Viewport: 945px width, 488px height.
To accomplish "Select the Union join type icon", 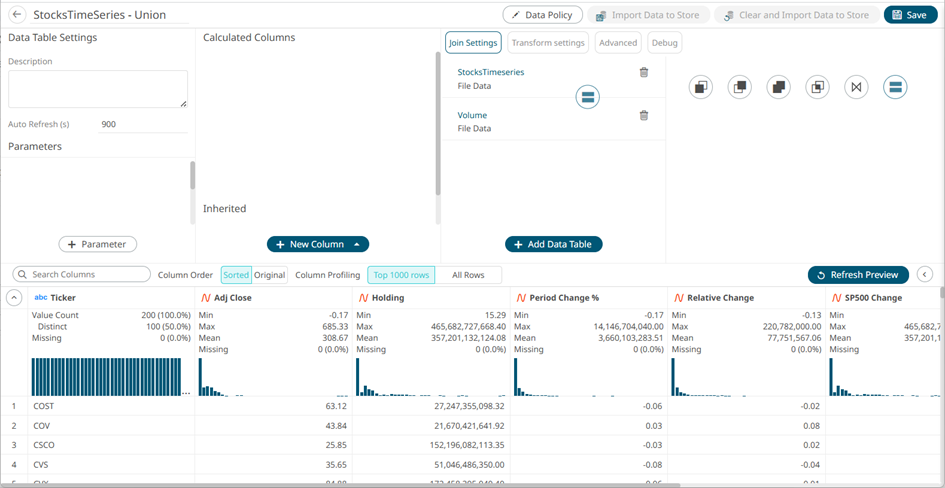I will pyautogui.click(x=895, y=87).
